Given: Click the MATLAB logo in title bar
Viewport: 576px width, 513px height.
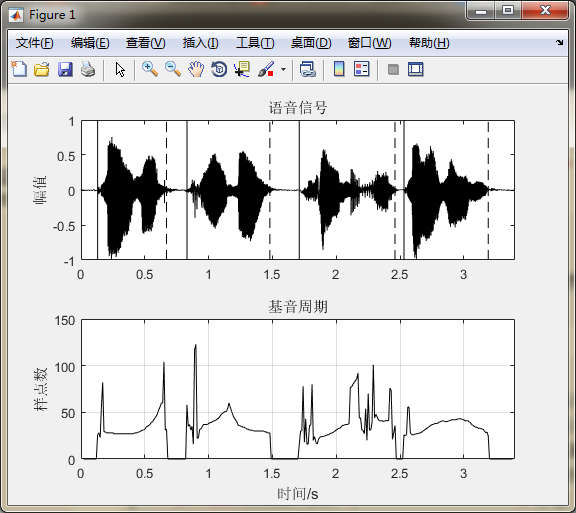Looking at the screenshot, I should coord(16,15).
